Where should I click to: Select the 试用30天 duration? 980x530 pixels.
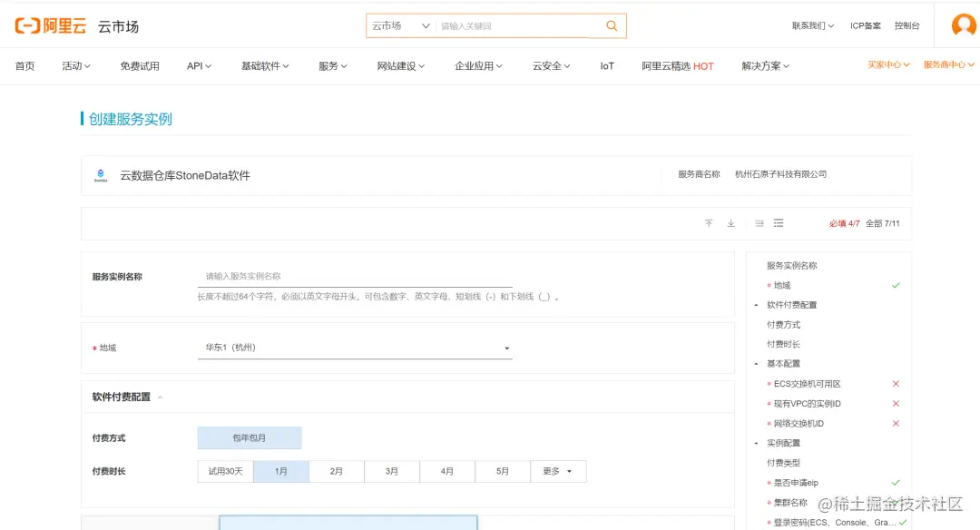(226, 471)
